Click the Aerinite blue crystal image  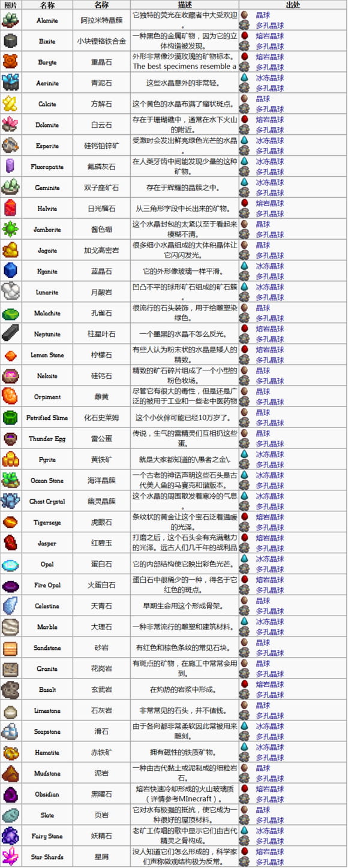pyautogui.click(x=10, y=83)
